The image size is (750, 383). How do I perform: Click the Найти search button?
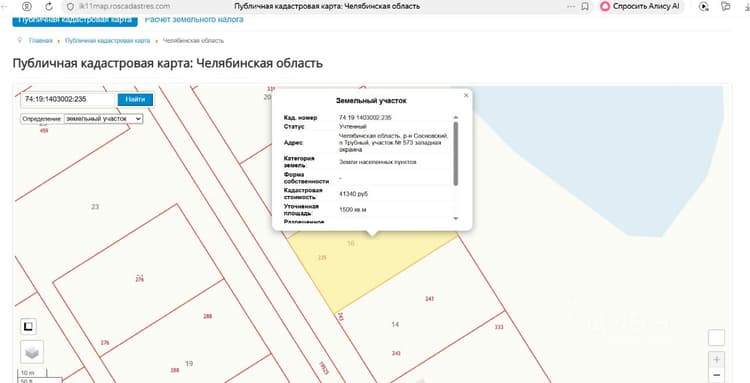[x=135, y=99]
